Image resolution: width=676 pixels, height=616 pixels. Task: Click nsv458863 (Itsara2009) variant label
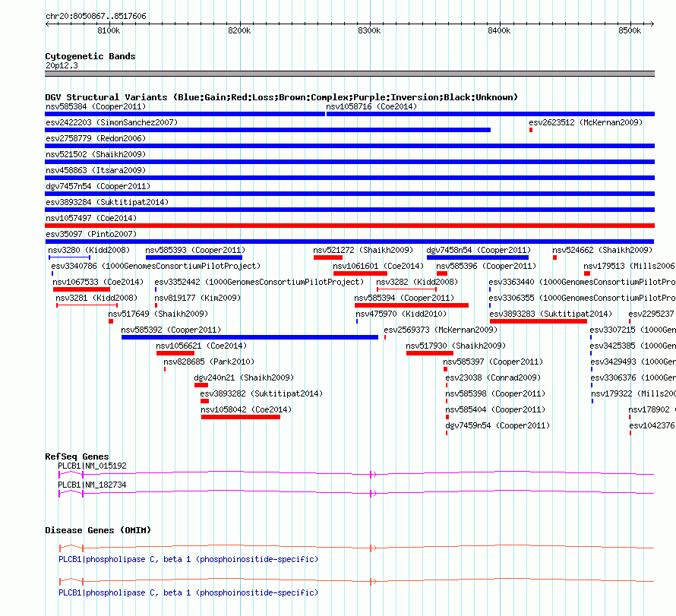(x=96, y=170)
